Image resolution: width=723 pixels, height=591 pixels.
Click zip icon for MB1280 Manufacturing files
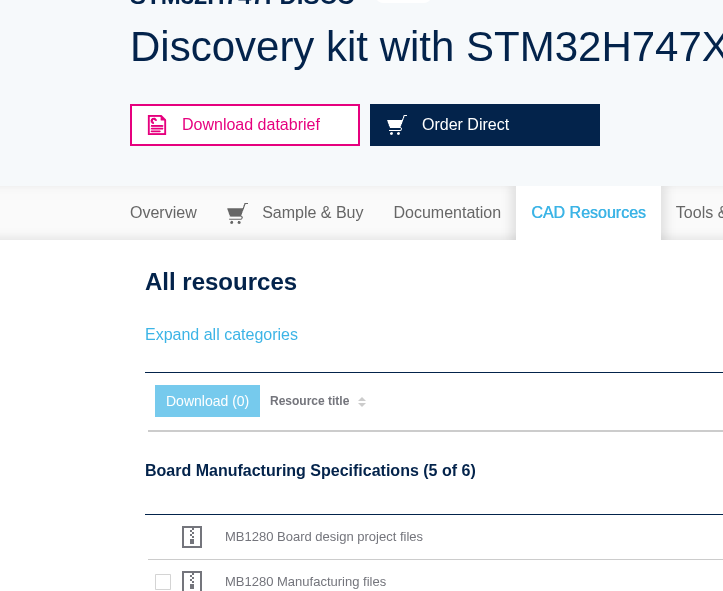192,581
